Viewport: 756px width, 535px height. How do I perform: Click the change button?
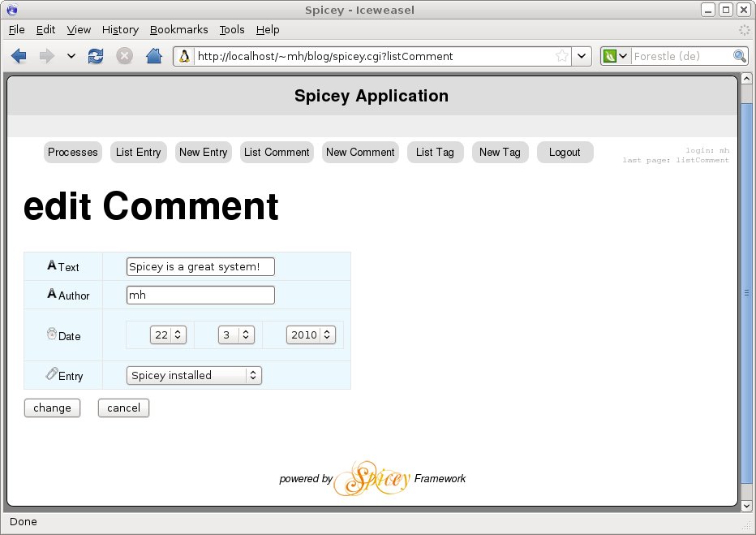pos(52,408)
